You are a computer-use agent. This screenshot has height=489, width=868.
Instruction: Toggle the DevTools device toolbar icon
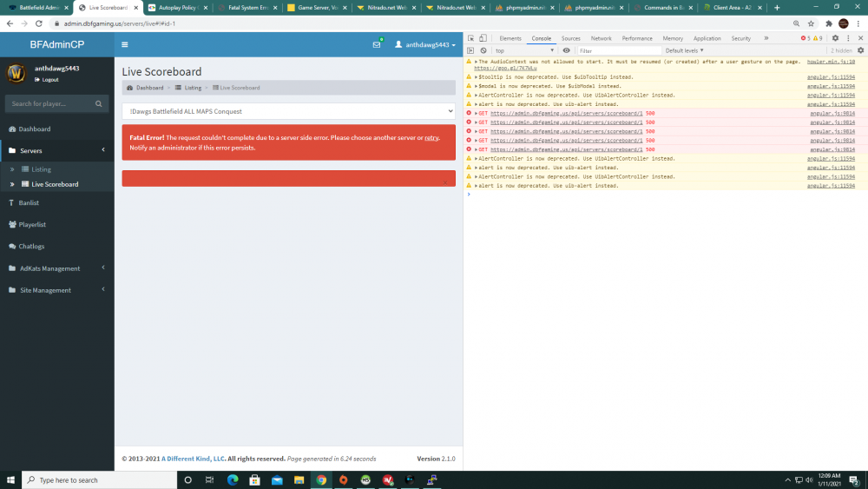coord(483,38)
